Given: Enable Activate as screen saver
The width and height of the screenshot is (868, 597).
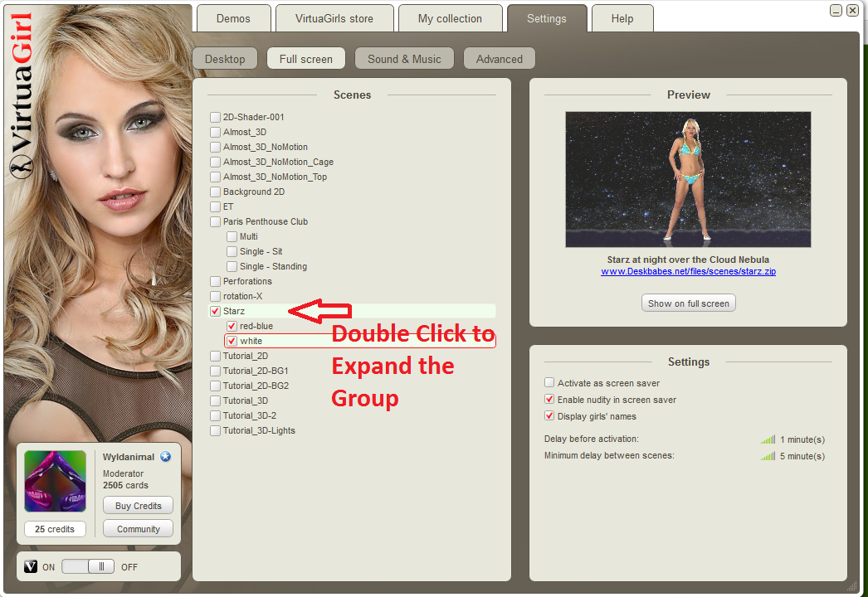Looking at the screenshot, I should click(x=549, y=382).
